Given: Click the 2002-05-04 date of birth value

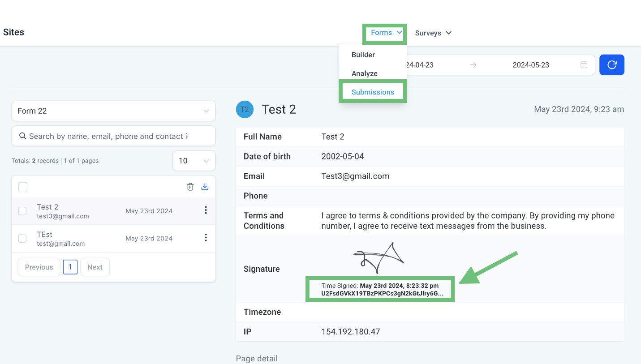Looking at the screenshot, I should (343, 156).
